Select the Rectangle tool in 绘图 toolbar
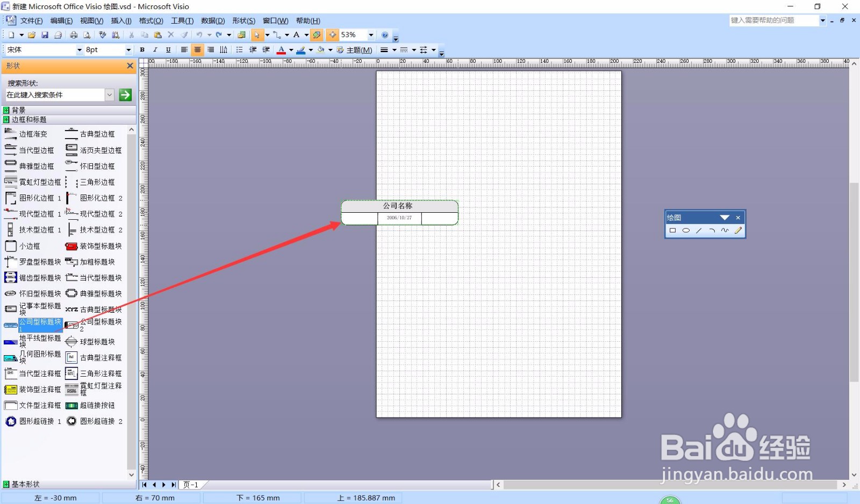 672,231
